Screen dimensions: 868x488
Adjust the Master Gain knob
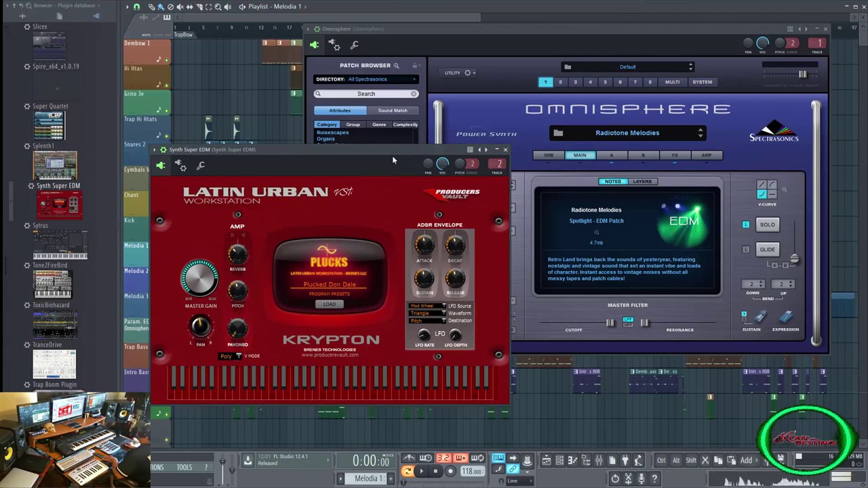click(x=199, y=277)
